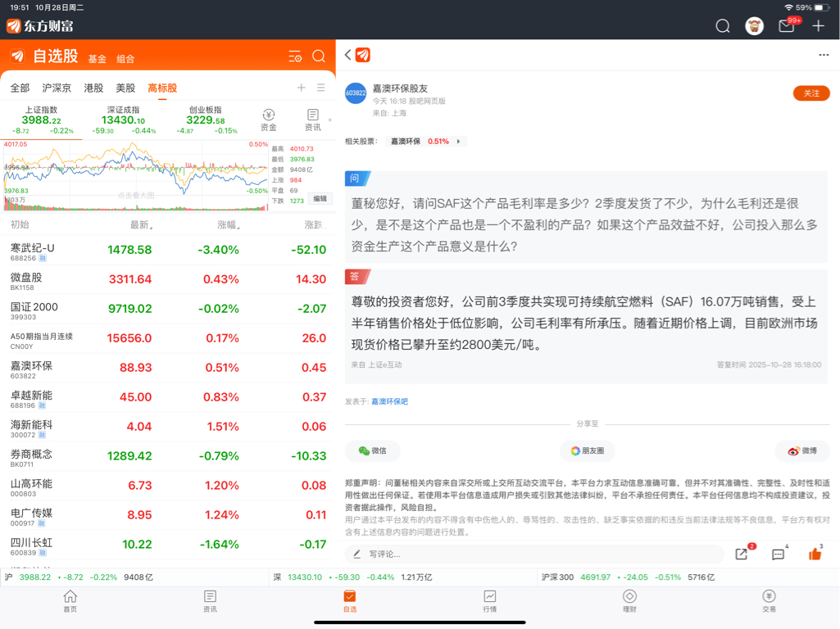
Task: Like the post with thumbs-up icon
Action: click(815, 553)
